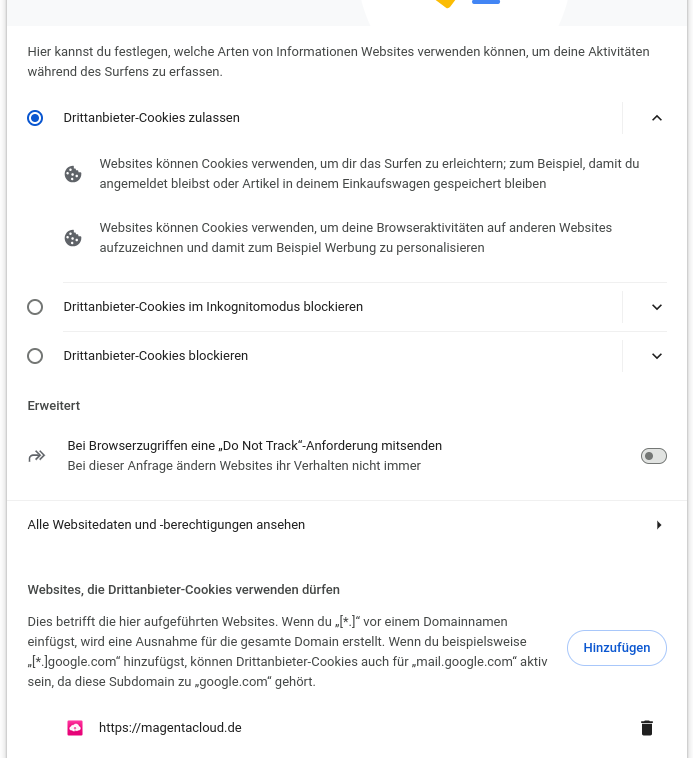Select "Drittanbieter-Cookies blockieren" radio button
The width and height of the screenshot is (693, 758).
click(35, 356)
